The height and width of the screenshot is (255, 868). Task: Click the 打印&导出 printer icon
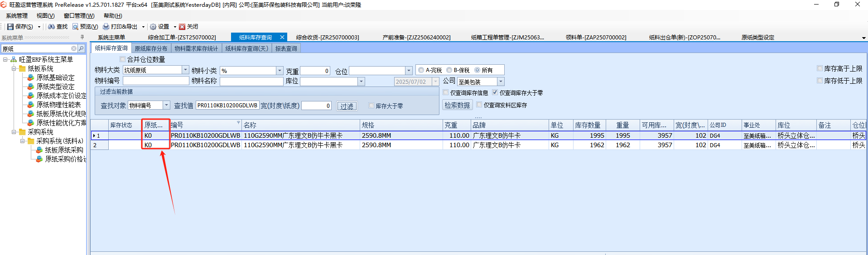106,27
